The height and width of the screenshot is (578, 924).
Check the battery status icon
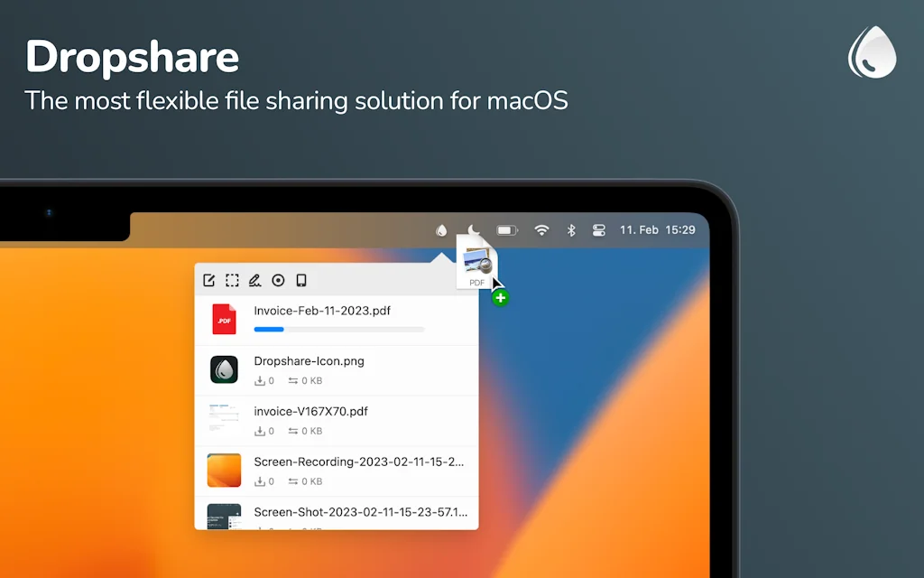click(x=507, y=230)
